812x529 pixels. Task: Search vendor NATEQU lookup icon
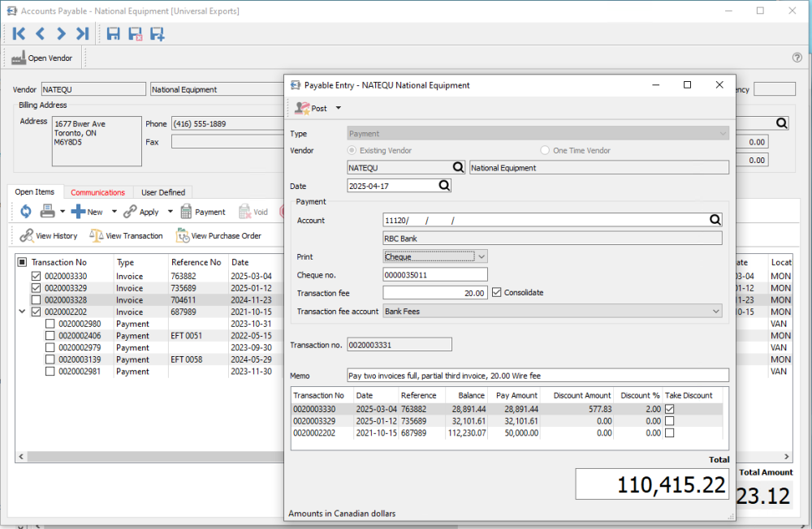pos(458,167)
